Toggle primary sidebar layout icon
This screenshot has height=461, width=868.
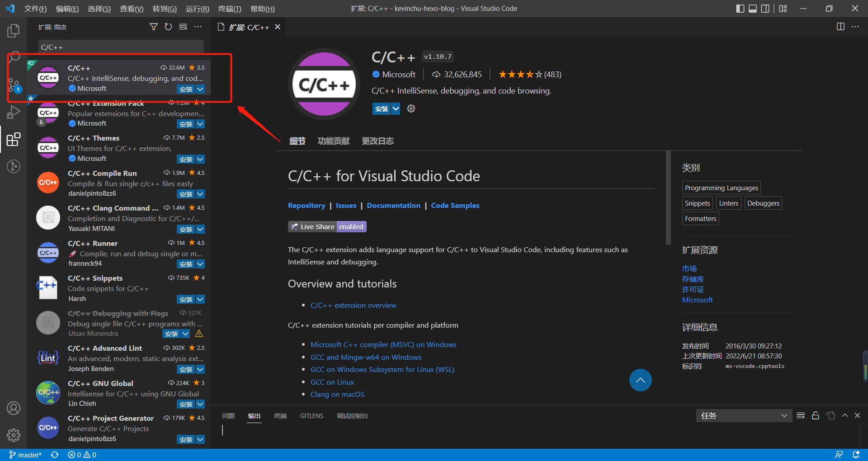point(740,9)
